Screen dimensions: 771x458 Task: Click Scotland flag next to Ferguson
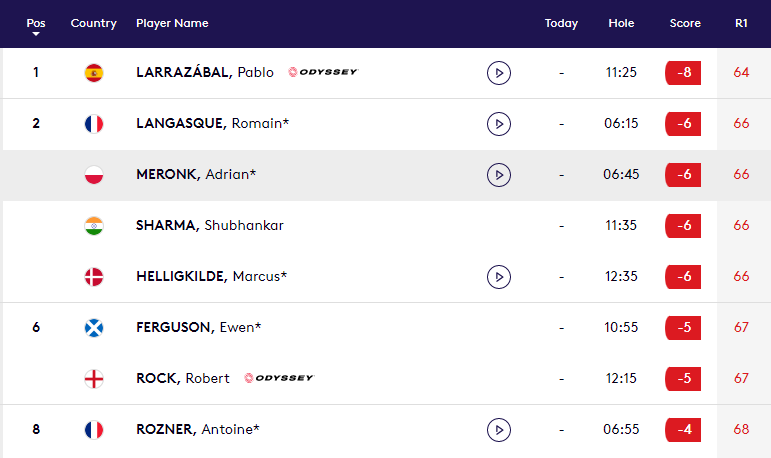pos(94,328)
